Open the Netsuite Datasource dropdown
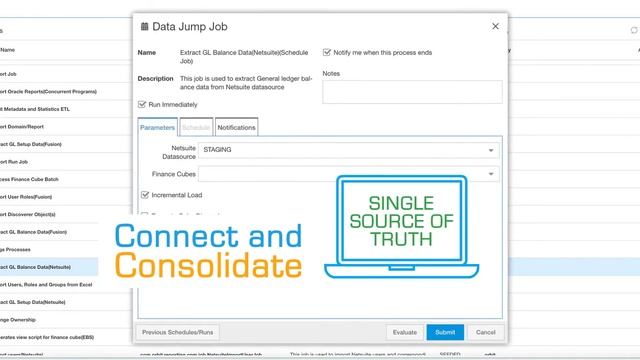The height and width of the screenshot is (360, 640). [348, 150]
